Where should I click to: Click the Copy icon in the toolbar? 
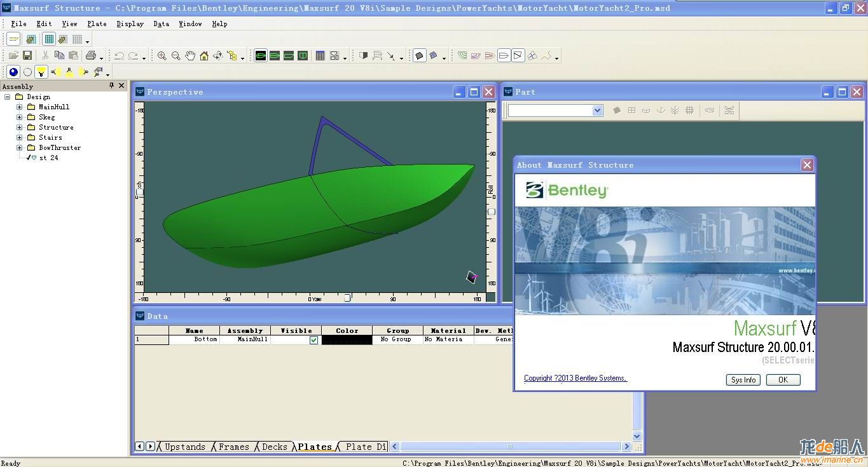[59, 56]
